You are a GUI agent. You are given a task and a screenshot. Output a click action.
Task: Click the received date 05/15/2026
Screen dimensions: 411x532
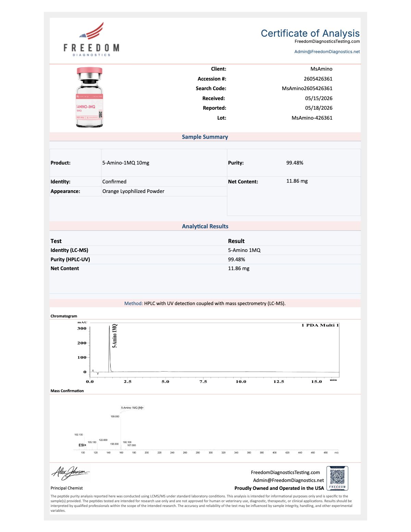(319, 98)
